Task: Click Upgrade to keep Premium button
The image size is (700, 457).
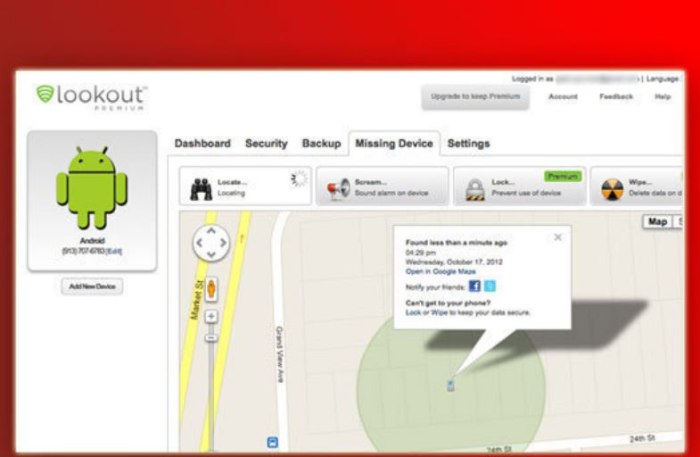Action: coord(475,97)
